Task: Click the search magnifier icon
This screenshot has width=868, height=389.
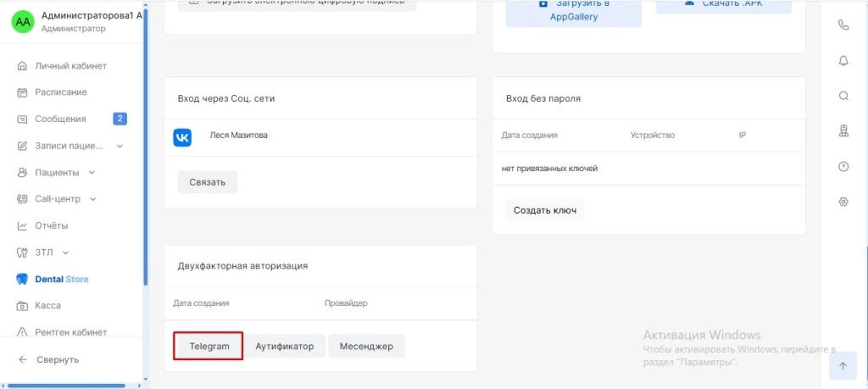Action: (843, 96)
